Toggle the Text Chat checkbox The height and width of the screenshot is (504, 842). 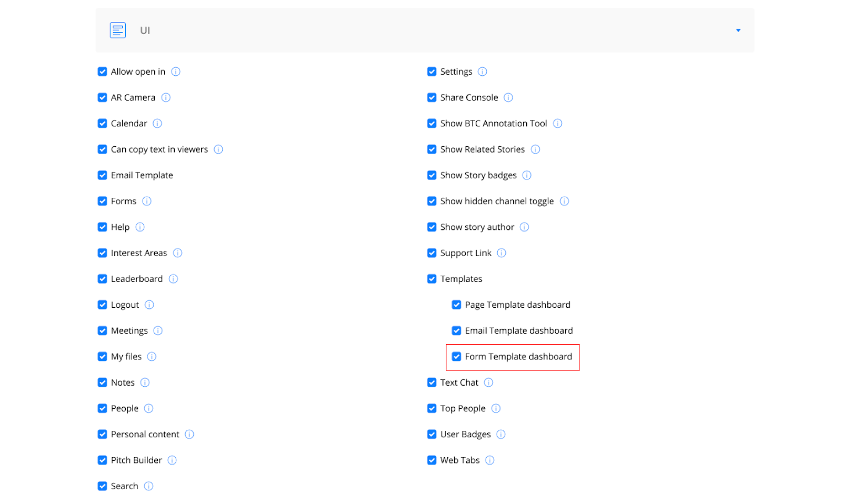(432, 382)
